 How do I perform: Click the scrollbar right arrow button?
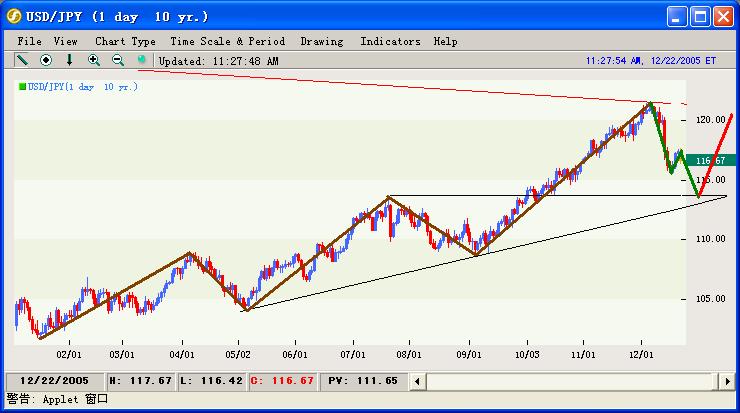point(727,381)
